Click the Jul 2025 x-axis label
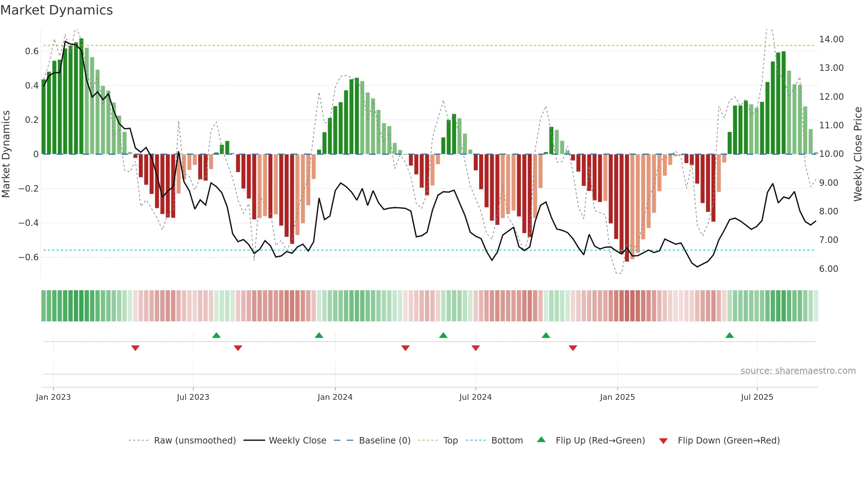The image size is (868, 488). 757,397
